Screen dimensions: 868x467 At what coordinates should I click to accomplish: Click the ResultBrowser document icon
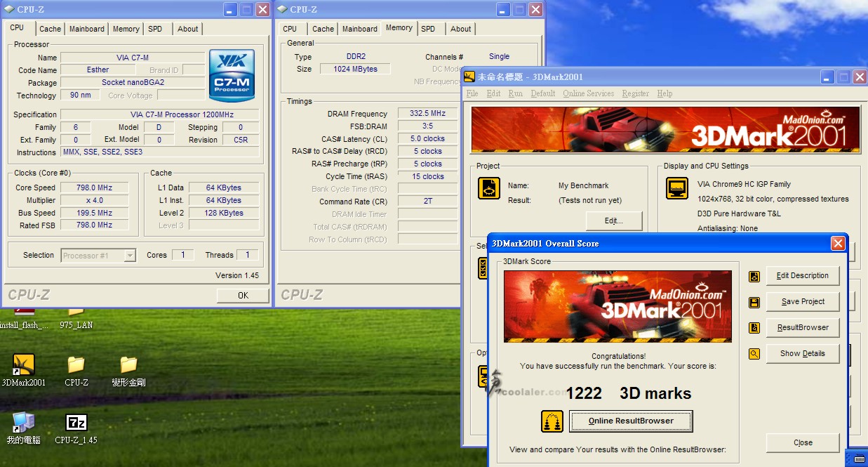[754, 328]
